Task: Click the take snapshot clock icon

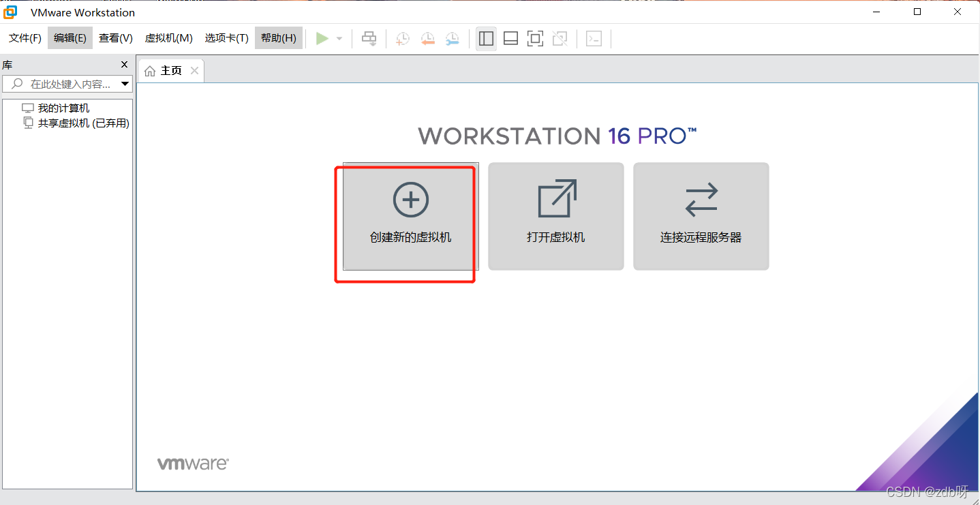Action: point(403,39)
